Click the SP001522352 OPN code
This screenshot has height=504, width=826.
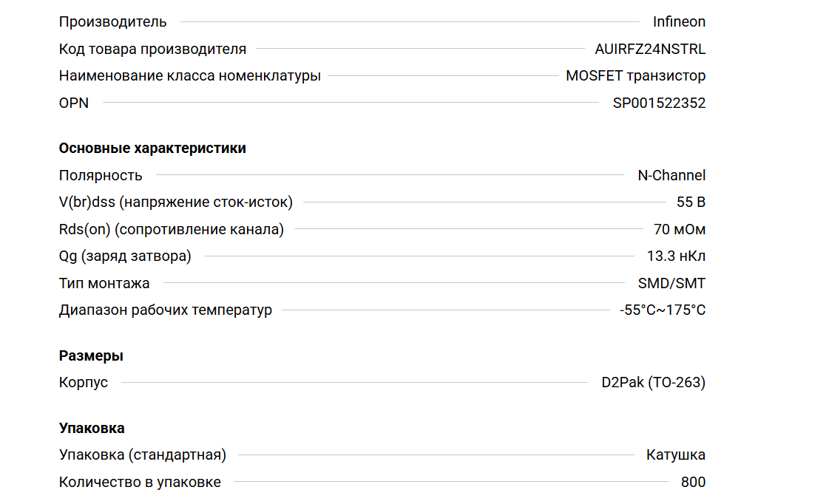[x=659, y=103]
